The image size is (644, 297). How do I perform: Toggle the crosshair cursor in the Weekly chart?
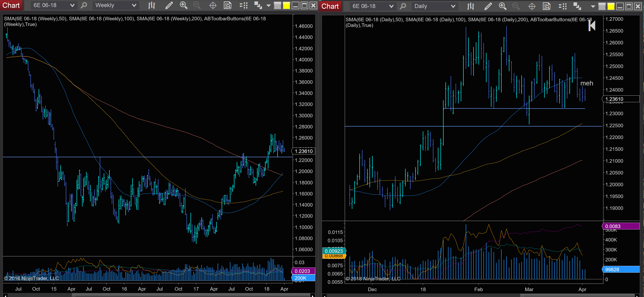click(x=213, y=5)
